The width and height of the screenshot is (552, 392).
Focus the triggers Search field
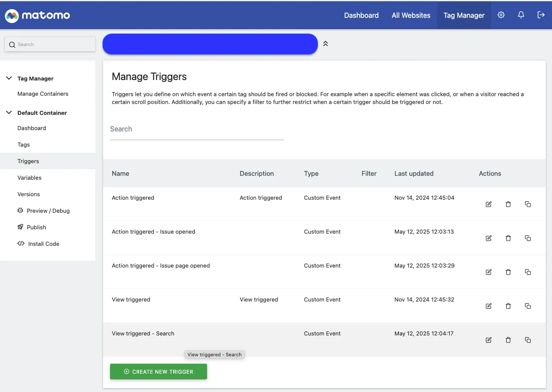(197, 129)
